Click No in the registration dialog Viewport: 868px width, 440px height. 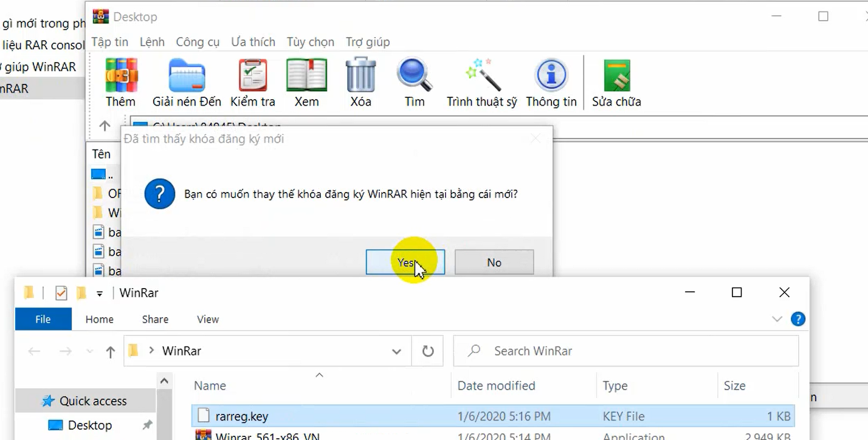click(494, 262)
